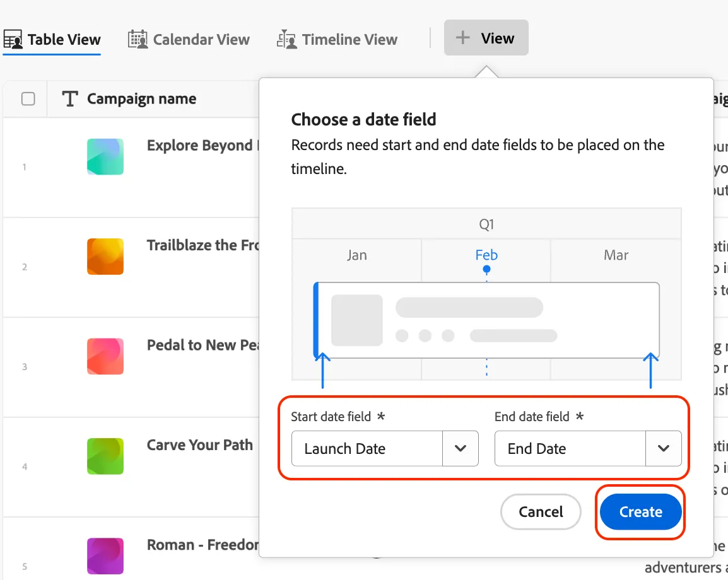Open the End Date combo box
The width and height of the screenshot is (728, 580).
(588, 448)
